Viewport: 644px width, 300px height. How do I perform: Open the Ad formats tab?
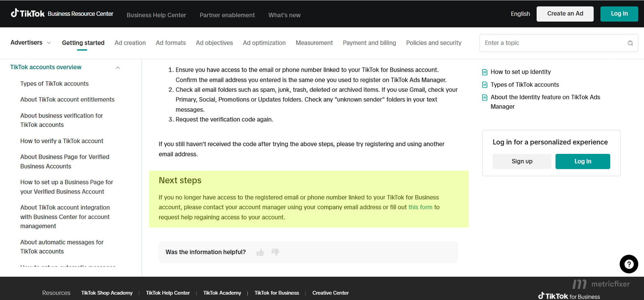click(x=171, y=43)
